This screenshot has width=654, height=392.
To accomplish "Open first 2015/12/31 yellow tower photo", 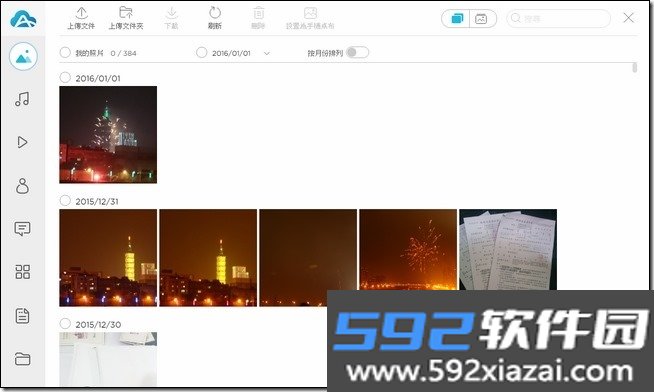I will (x=108, y=258).
